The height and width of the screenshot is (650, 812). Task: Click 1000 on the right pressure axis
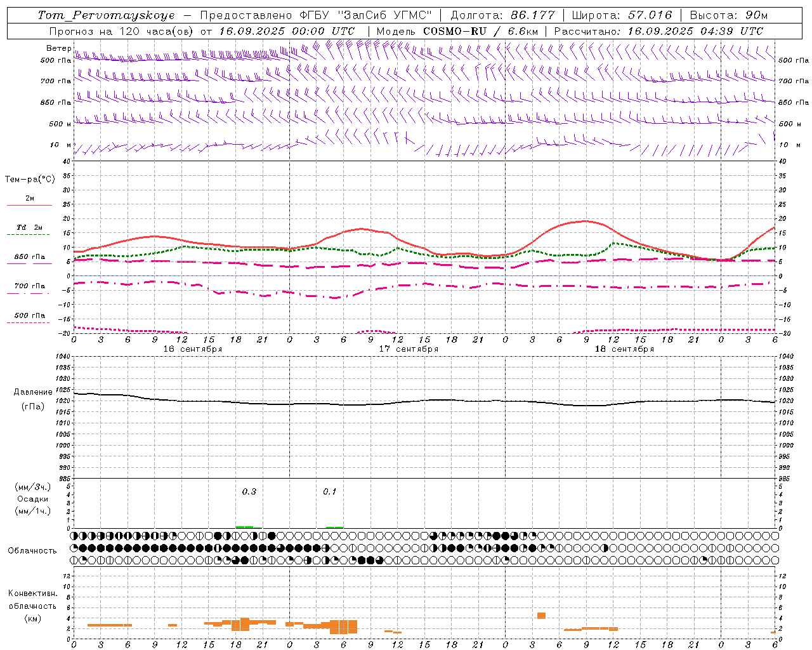pyautogui.click(x=786, y=446)
